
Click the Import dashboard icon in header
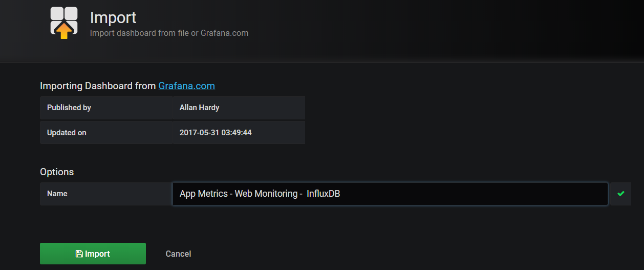click(64, 23)
